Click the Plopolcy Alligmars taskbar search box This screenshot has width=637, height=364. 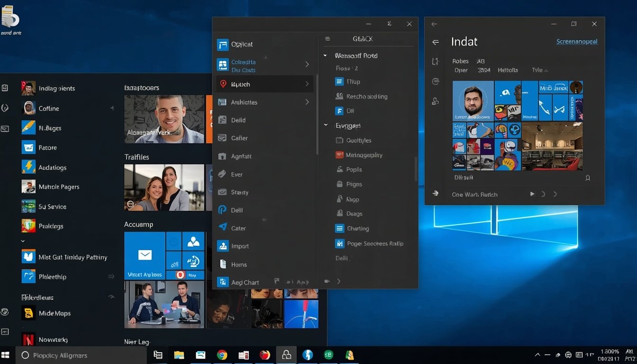(81, 355)
